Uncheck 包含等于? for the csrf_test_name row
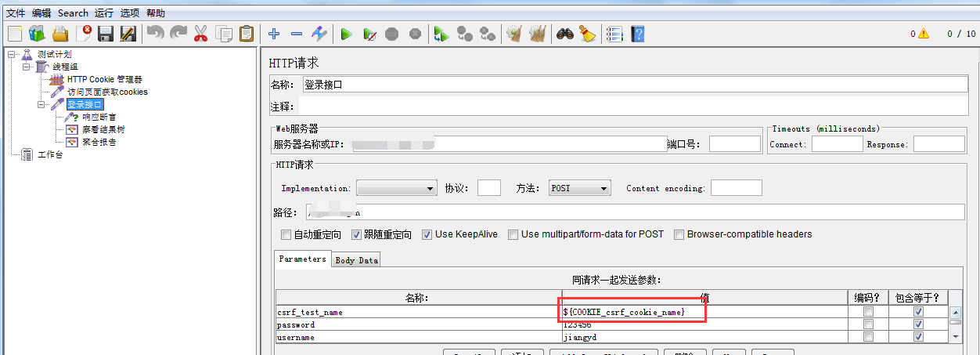This screenshot has width=980, height=355. click(918, 312)
